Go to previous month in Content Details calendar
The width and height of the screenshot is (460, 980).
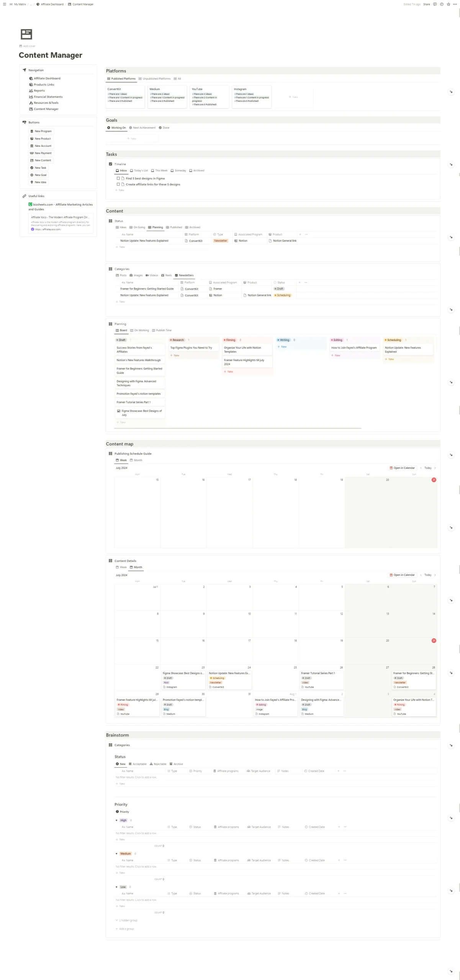click(x=421, y=575)
